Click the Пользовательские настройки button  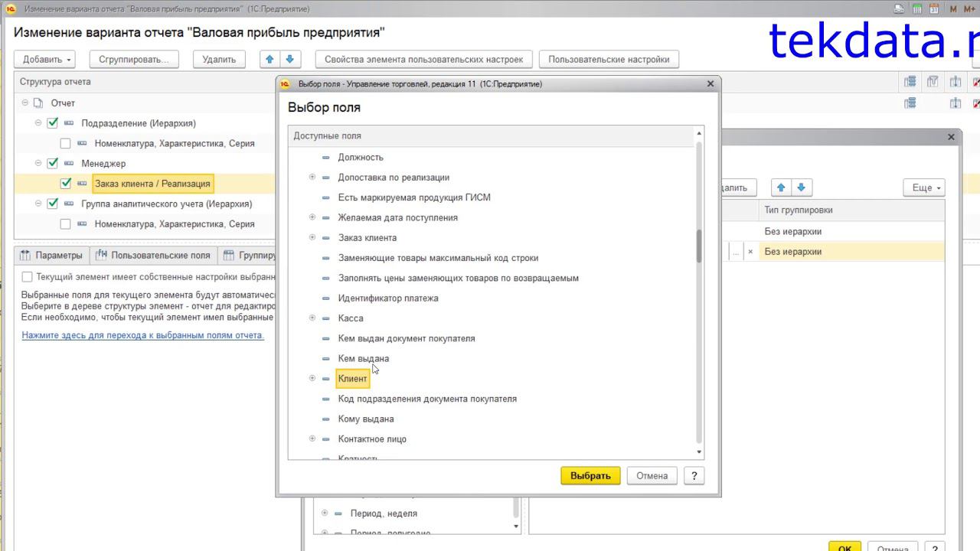(x=609, y=59)
